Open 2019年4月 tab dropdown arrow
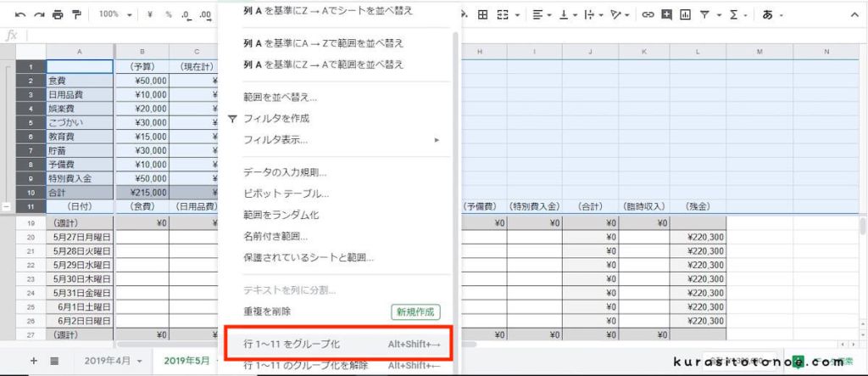The image size is (868, 376). [140, 362]
